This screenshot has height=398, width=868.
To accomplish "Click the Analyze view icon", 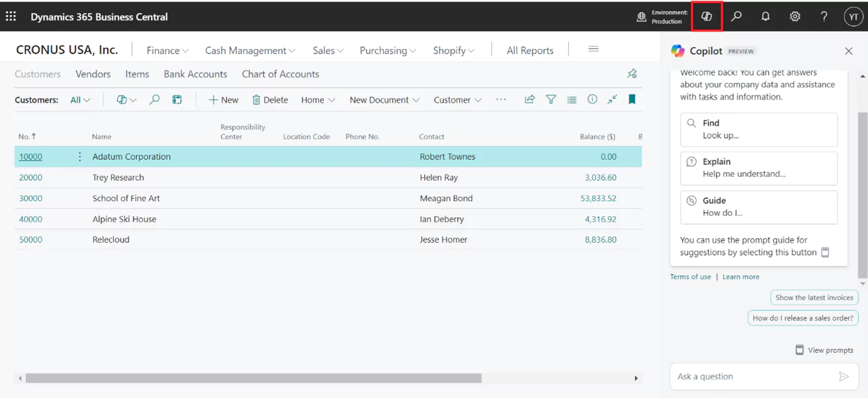I will point(177,99).
